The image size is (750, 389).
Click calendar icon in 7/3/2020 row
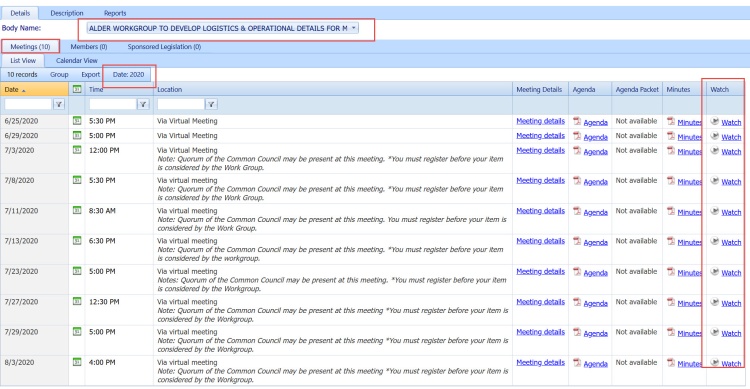tap(77, 150)
